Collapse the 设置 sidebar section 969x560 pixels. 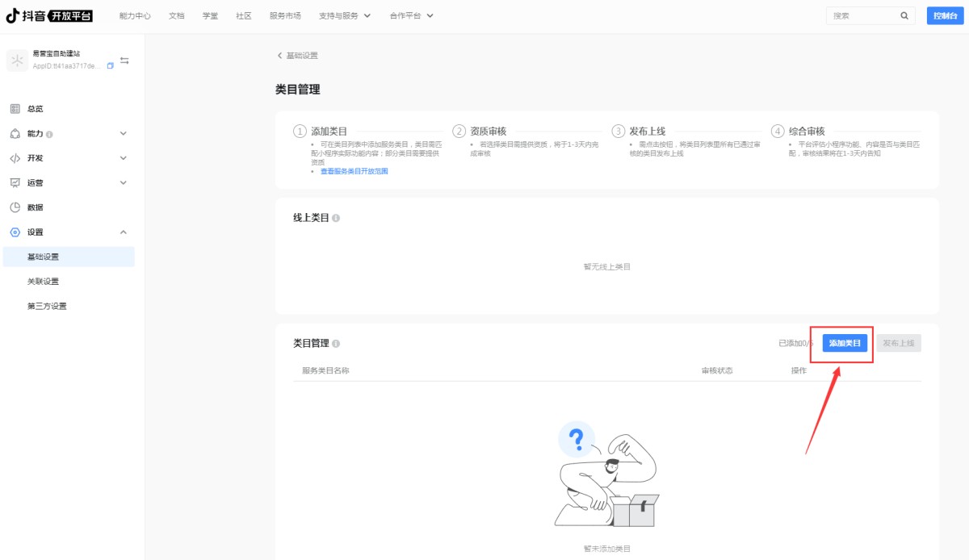[x=124, y=232]
